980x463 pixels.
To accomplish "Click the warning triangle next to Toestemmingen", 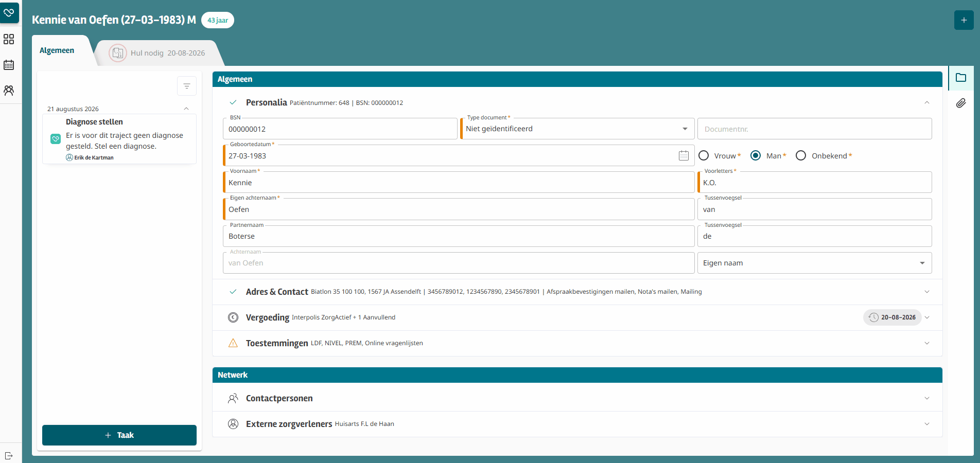I will (233, 343).
